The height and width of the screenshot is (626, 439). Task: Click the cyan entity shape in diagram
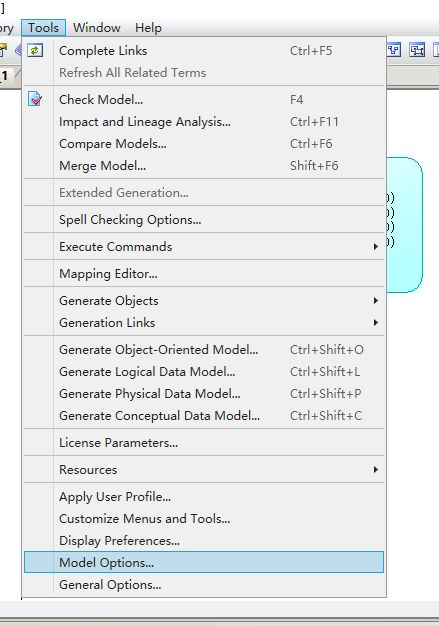click(405, 225)
